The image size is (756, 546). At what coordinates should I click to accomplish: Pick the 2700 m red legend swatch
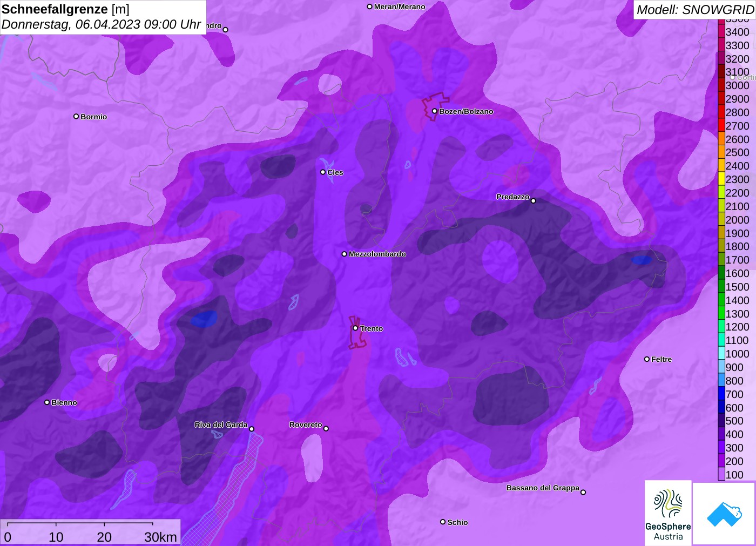point(721,125)
